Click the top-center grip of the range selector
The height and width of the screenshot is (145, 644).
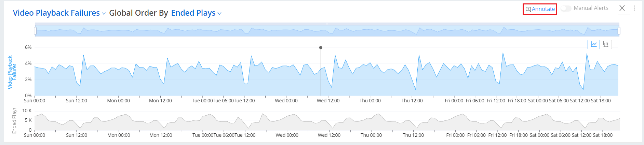tap(327, 24)
